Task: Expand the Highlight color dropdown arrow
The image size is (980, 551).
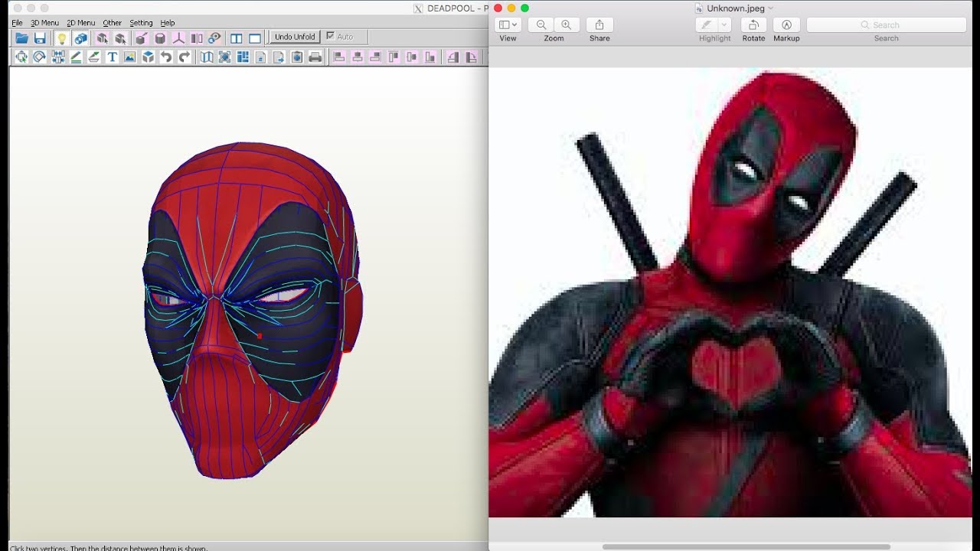Action: pyautogui.click(x=725, y=24)
